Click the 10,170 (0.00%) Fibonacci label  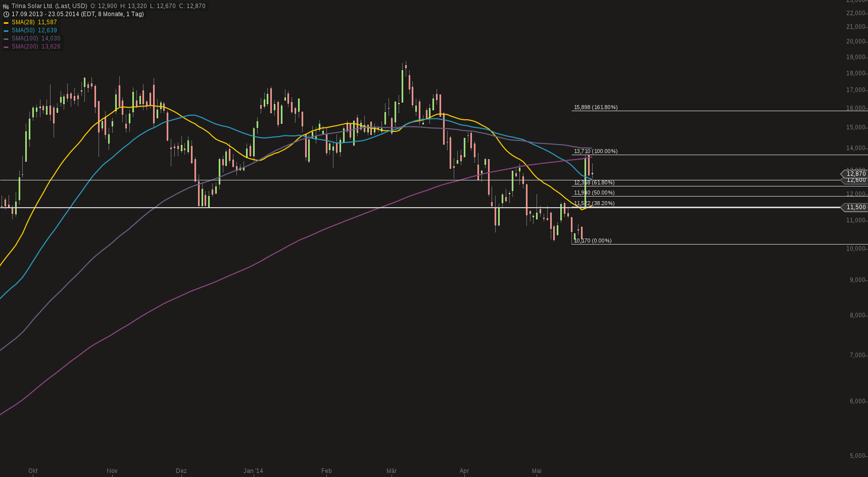[592, 241]
